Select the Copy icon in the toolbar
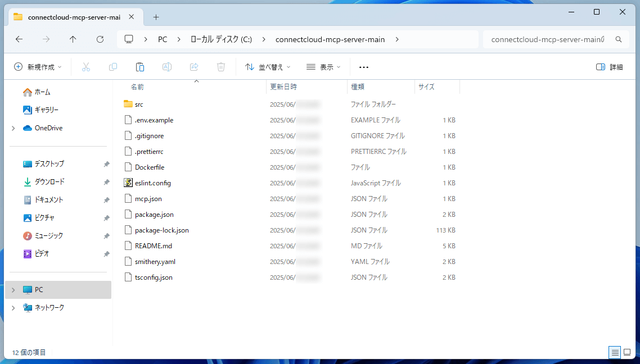640x364 pixels. coord(112,67)
